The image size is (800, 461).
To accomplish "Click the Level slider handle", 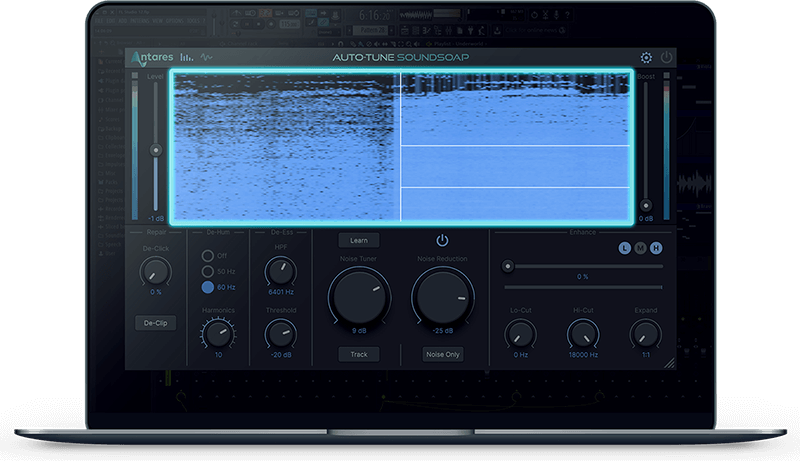I will [156, 150].
